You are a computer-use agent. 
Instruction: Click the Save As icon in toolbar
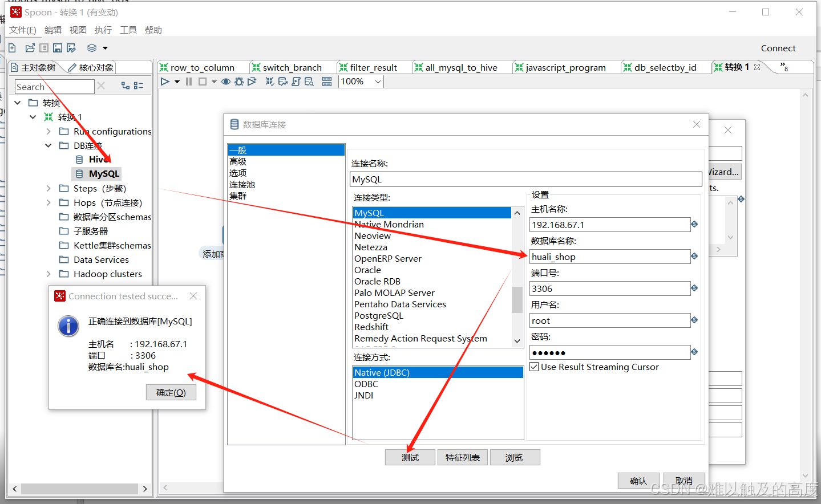(71, 48)
